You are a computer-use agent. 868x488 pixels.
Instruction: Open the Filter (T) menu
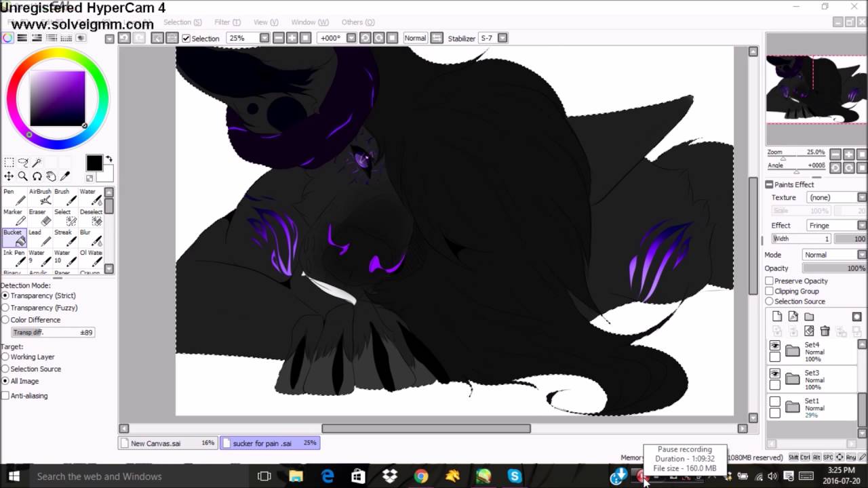(227, 22)
